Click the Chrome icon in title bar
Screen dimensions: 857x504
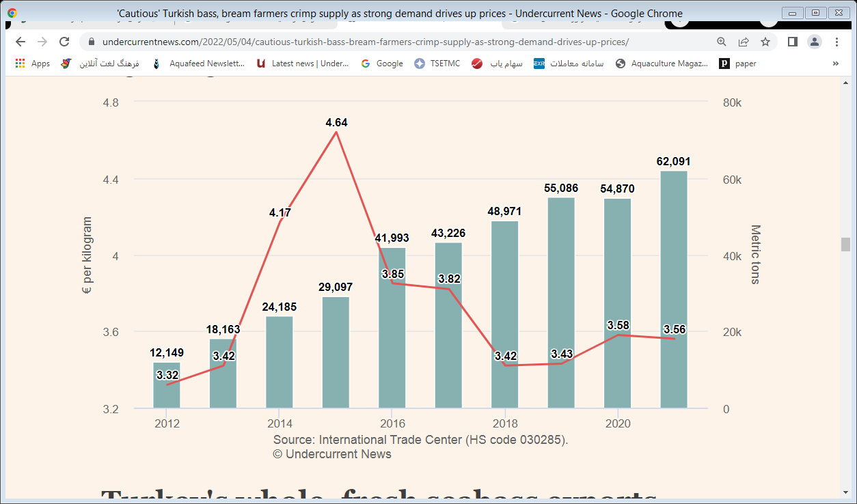click(x=12, y=13)
